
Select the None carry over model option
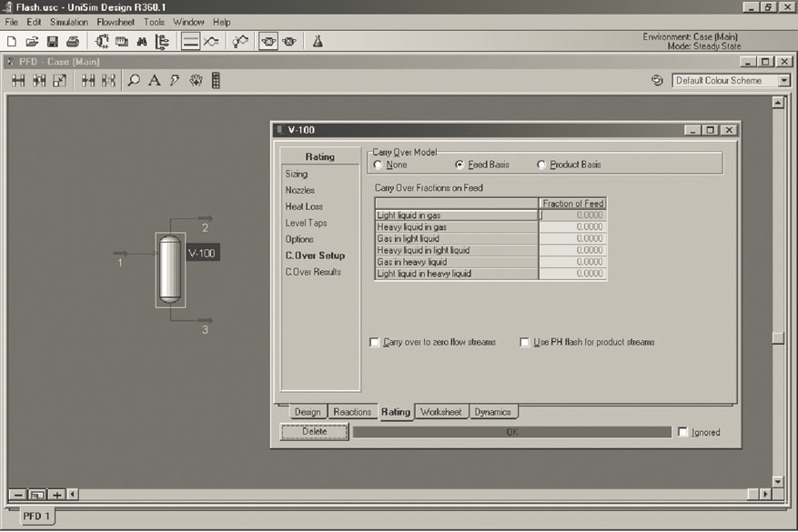[x=379, y=165]
